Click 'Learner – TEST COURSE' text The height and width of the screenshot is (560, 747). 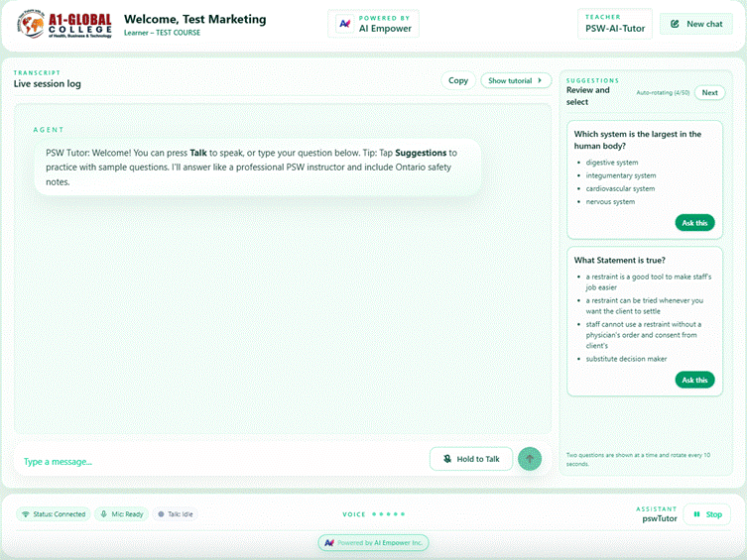click(162, 33)
